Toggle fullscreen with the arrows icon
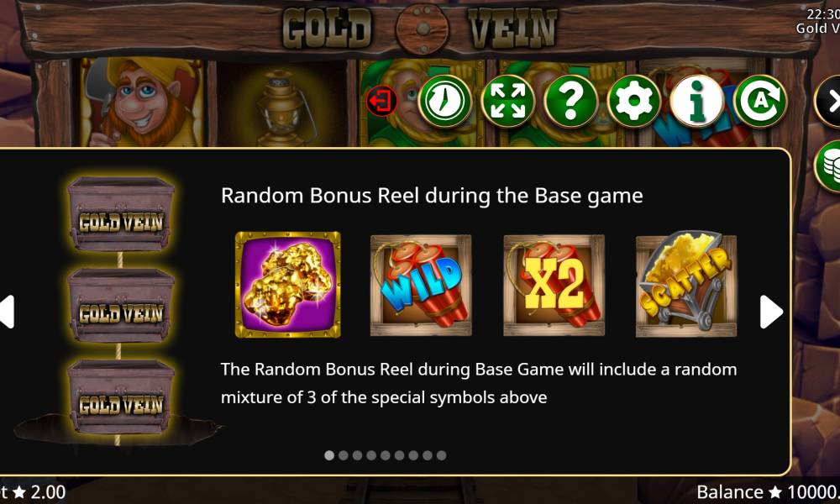This screenshot has width=840, height=504. point(508,101)
